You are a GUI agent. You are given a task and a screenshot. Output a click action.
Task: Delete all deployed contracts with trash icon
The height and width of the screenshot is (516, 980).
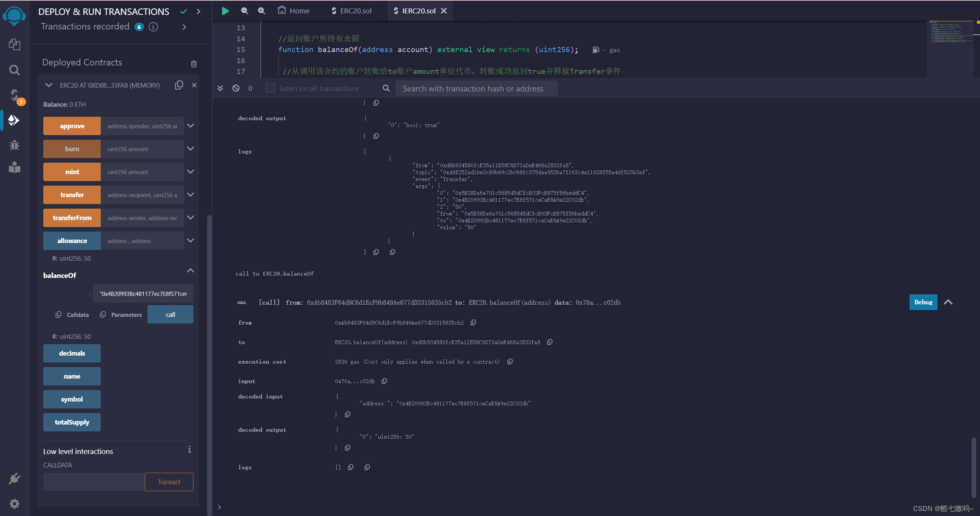coord(194,64)
